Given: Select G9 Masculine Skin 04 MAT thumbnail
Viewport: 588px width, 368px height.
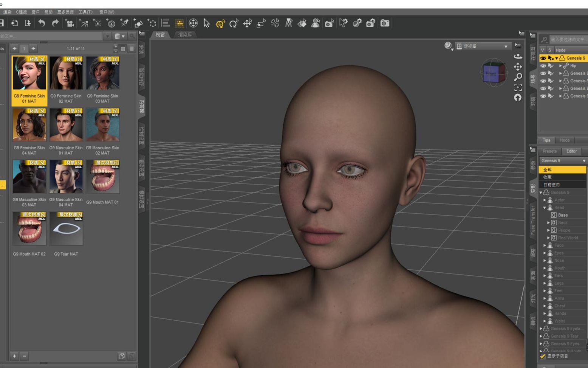Looking at the screenshot, I should pos(66,177).
